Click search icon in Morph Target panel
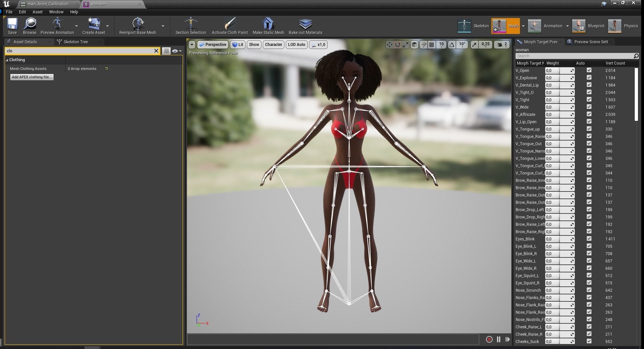 [636, 56]
